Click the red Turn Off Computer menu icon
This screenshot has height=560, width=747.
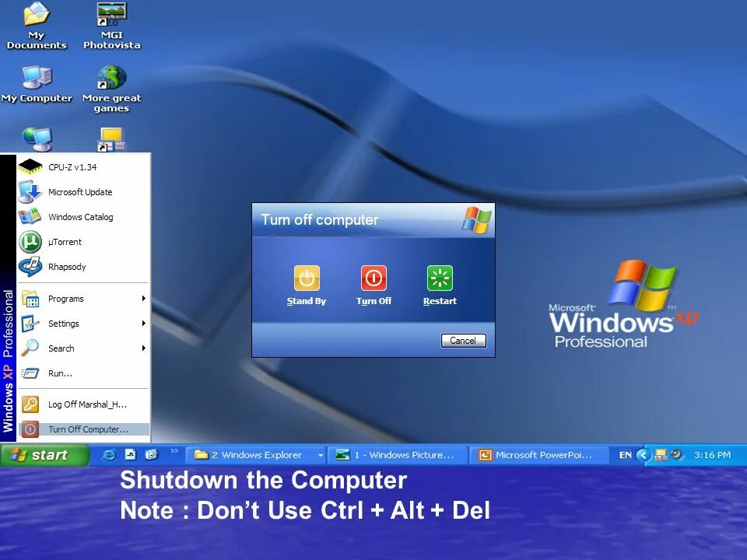30,429
